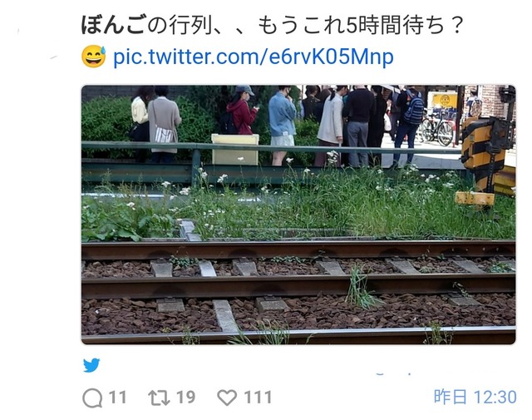Retweet this post using the arrows icon
Screen dimensions: 532x420
point(159,398)
